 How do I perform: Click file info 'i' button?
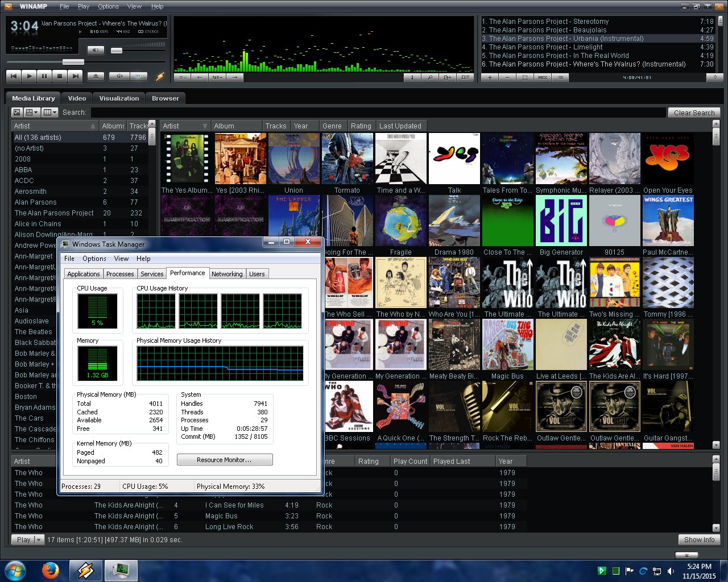click(x=412, y=77)
